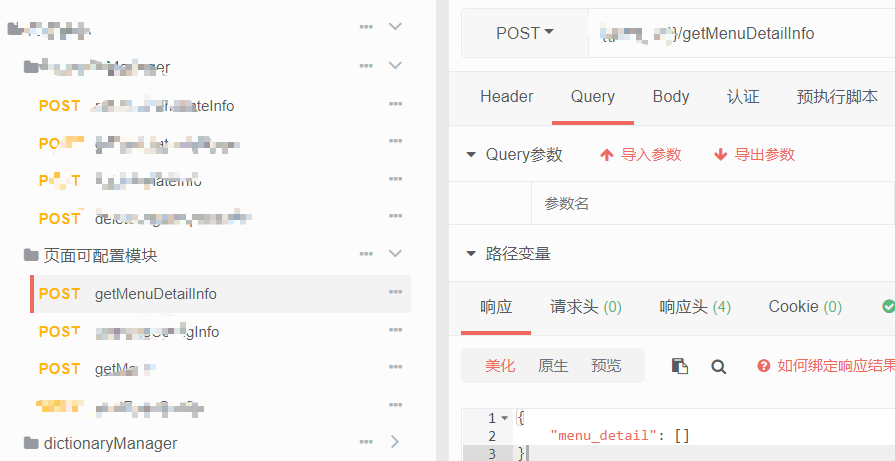Image resolution: width=895 pixels, height=461 pixels.
Task: Choose the 美化 response view
Action: tap(500, 366)
